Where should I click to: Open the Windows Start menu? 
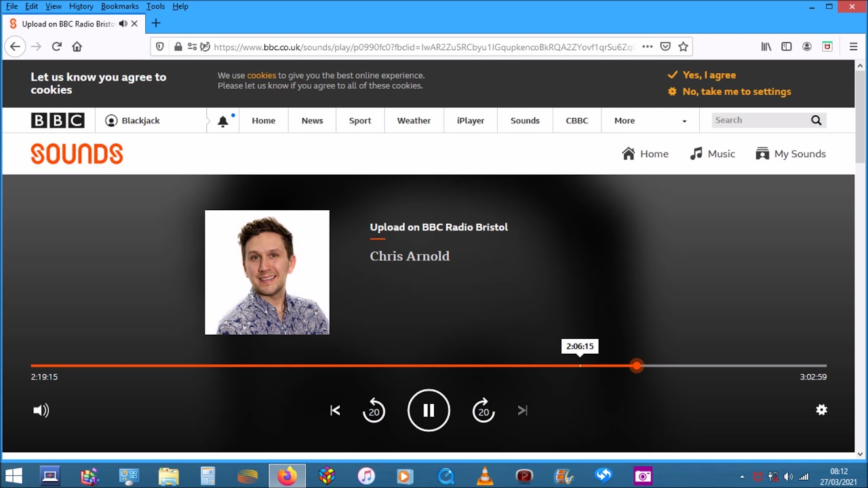coord(14,476)
